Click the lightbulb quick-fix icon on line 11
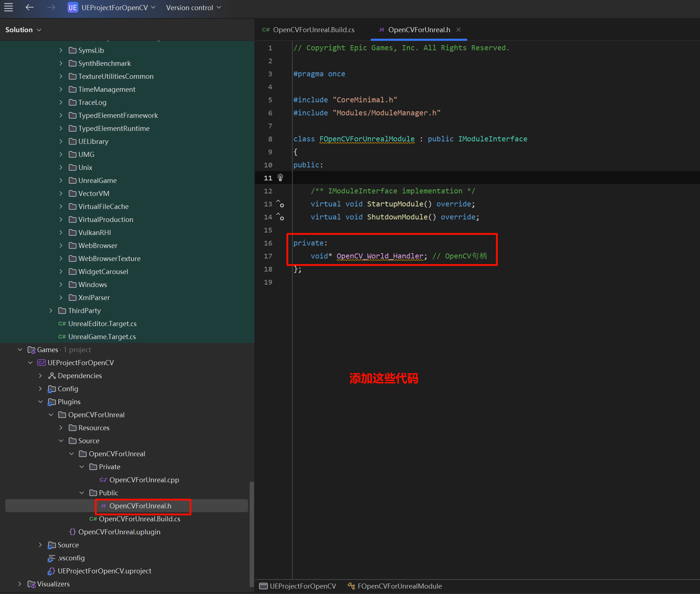This screenshot has height=594, width=700. click(280, 178)
